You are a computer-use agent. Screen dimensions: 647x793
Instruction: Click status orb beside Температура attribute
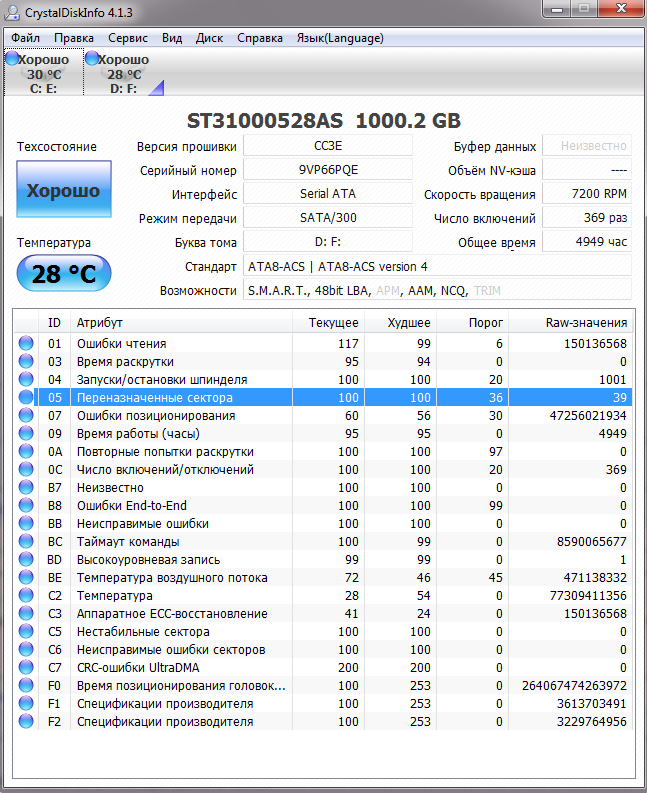coord(26,596)
